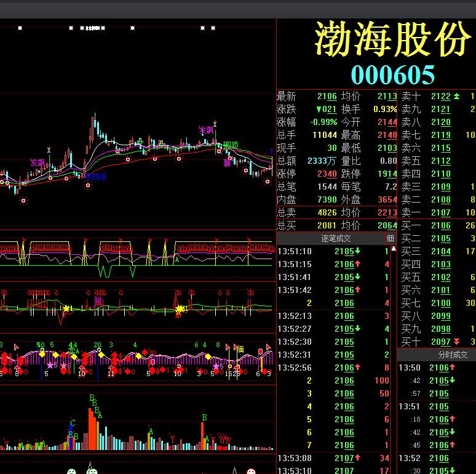Click the 总卖 total sell value 4826
The image size is (476, 474).
pyautogui.click(x=327, y=212)
